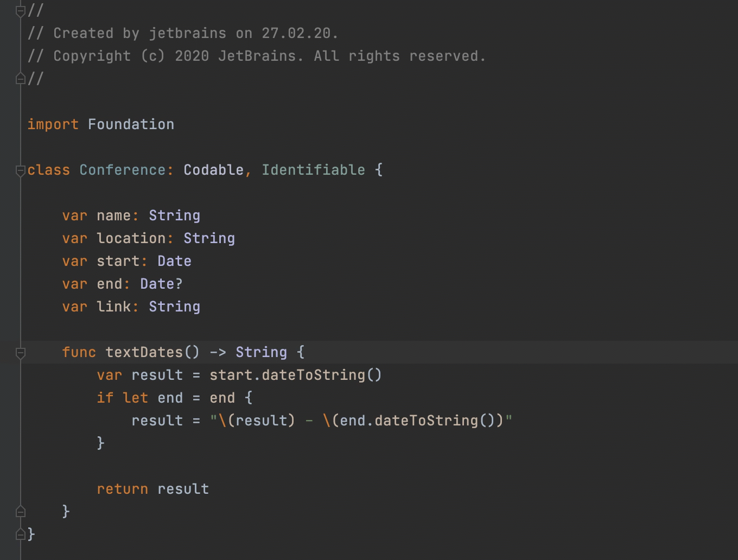Image resolution: width=738 pixels, height=560 pixels.
Task: Click fold end marker at textDates closing brace
Action: point(21,512)
